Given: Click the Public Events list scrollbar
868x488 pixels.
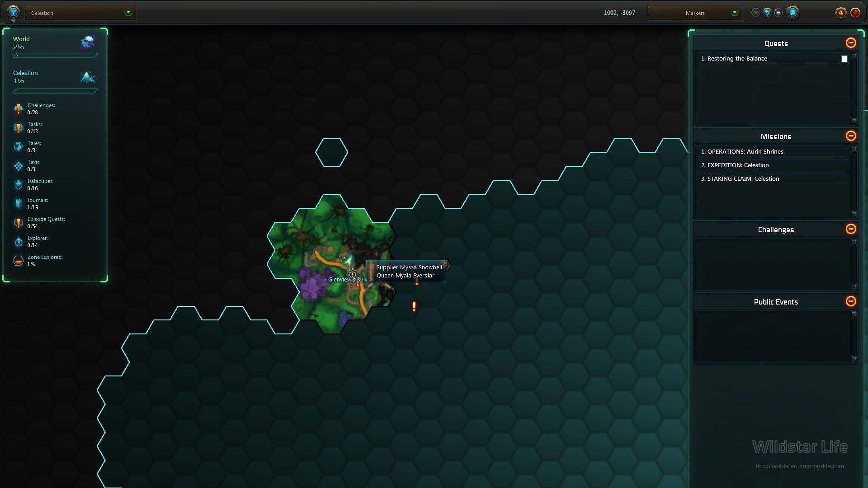Looking at the screenshot, I should tap(854, 336).
